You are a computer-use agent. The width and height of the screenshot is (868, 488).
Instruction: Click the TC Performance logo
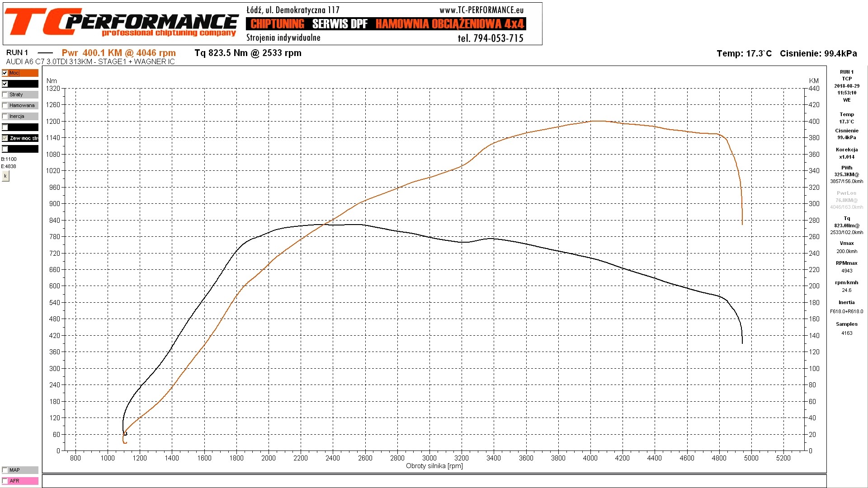pyautogui.click(x=121, y=23)
